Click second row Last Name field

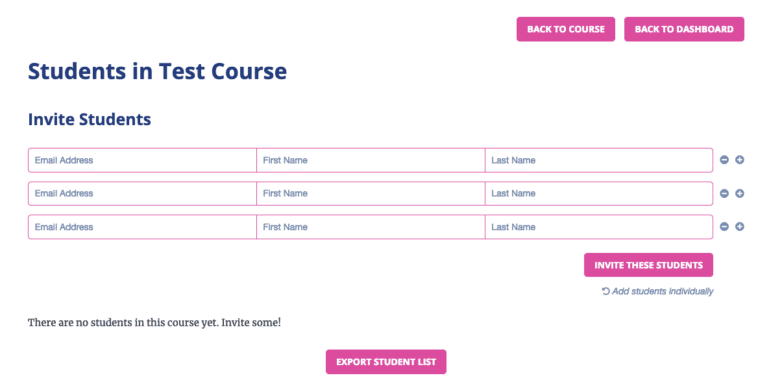(599, 194)
